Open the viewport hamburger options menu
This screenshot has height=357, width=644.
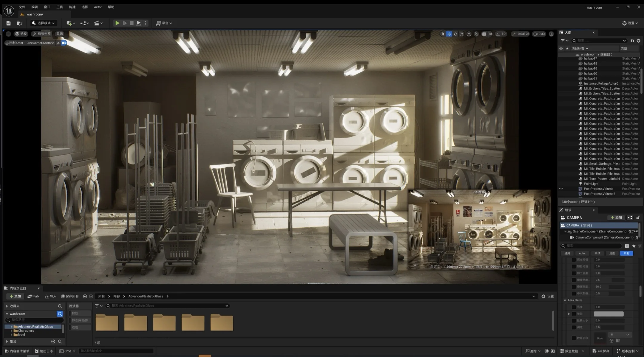(8, 34)
